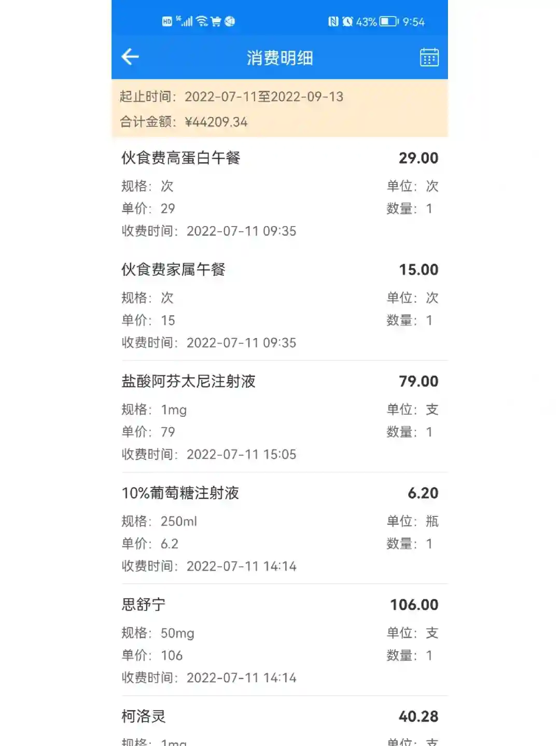
Task: Select the 思舒宁 charge item
Action: coord(143,604)
